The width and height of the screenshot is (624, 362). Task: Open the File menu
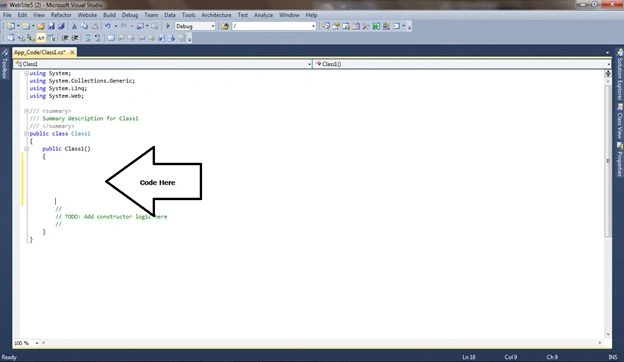[x=7, y=15]
